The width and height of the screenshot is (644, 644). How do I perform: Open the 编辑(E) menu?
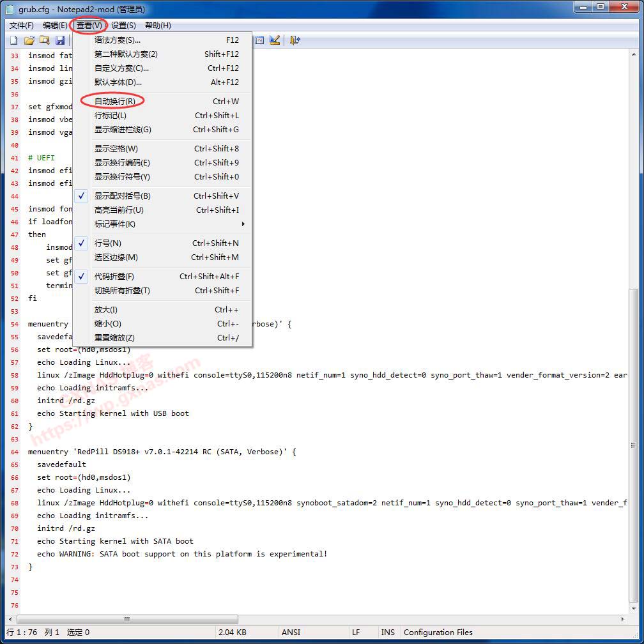point(55,26)
